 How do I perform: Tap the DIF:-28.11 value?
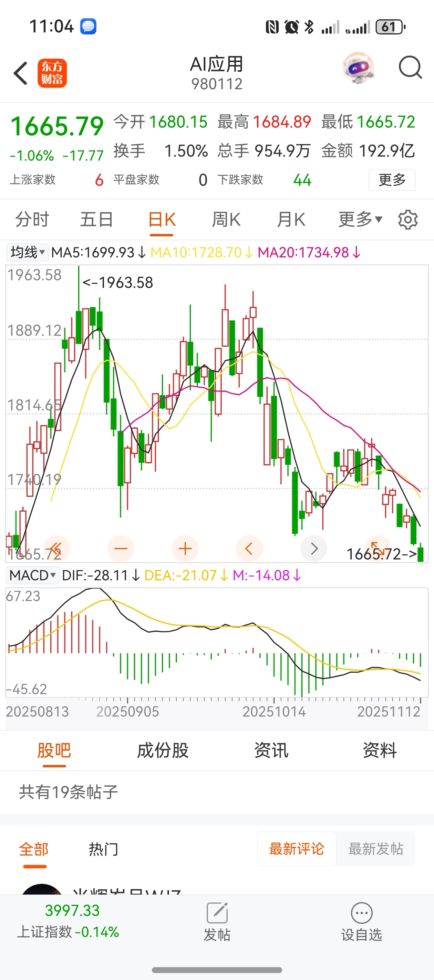click(x=101, y=575)
